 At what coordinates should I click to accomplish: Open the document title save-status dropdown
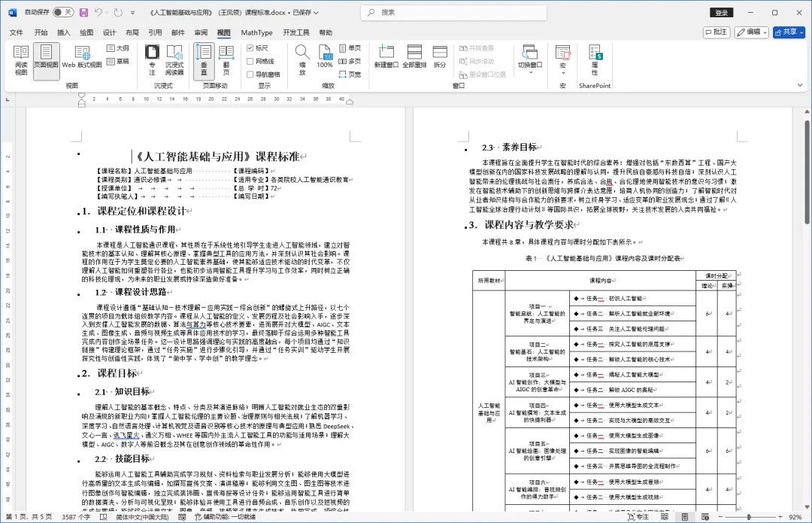click(316, 13)
